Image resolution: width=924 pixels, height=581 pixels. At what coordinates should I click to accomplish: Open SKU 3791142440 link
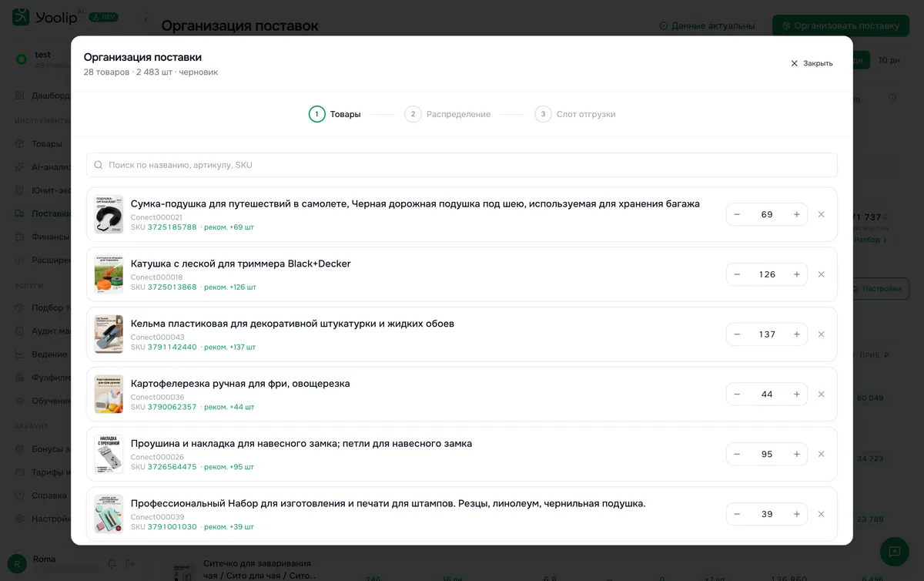[172, 348]
